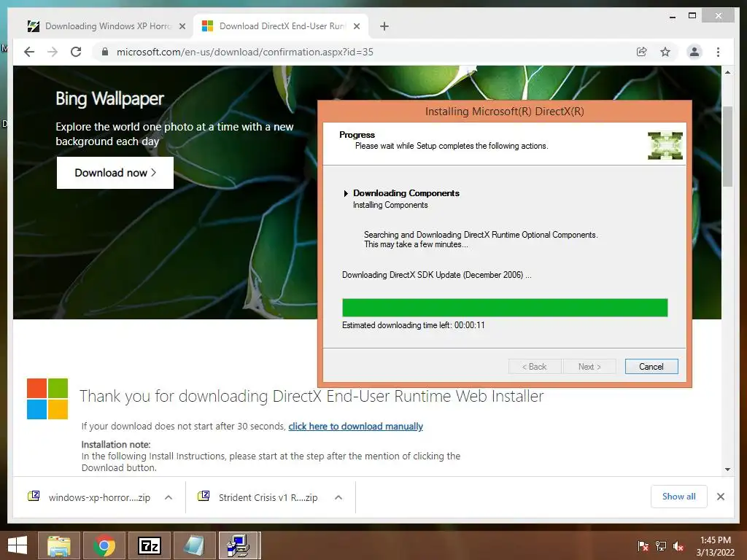This screenshot has width=747, height=560.
Task: Click the notepad-style taskbar icon
Action: (195, 545)
